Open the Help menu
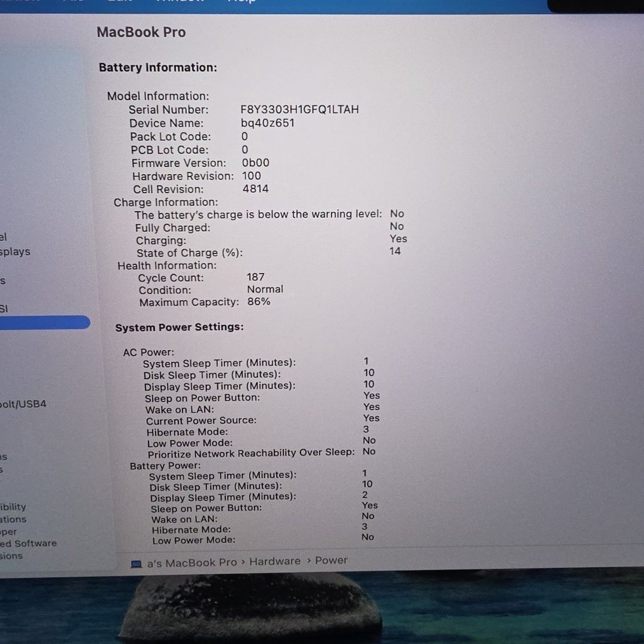The height and width of the screenshot is (644, 644). [x=242, y=2]
